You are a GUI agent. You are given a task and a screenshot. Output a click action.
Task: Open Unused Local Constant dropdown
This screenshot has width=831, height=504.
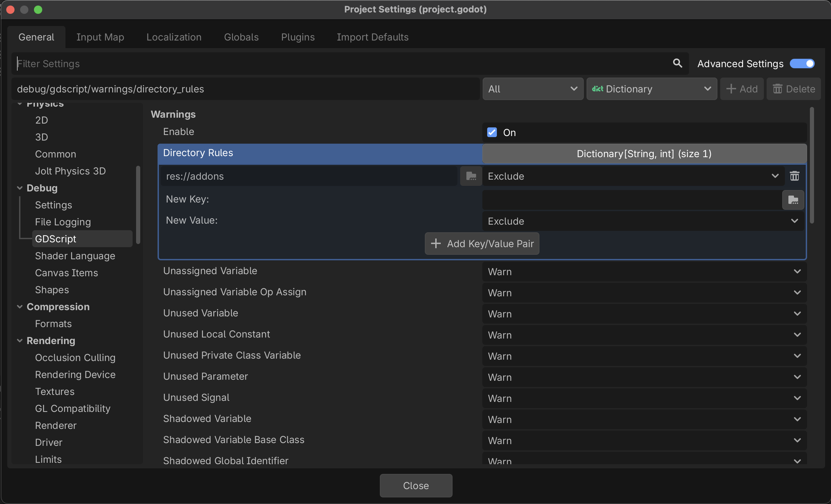click(644, 335)
